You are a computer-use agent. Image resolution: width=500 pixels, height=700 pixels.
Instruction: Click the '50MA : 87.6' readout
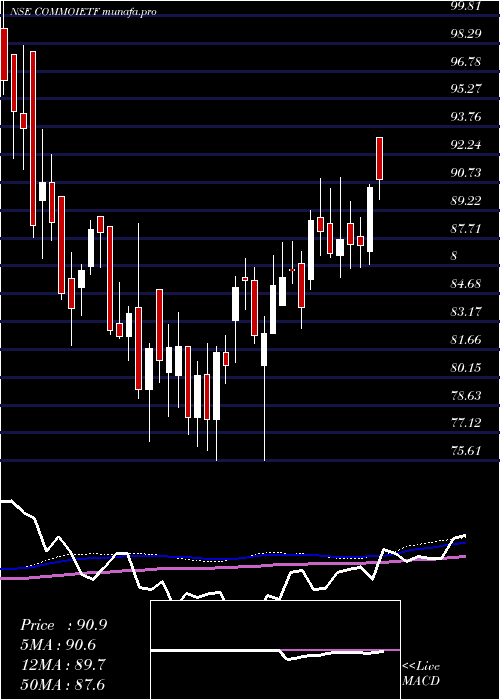tap(63, 684)
